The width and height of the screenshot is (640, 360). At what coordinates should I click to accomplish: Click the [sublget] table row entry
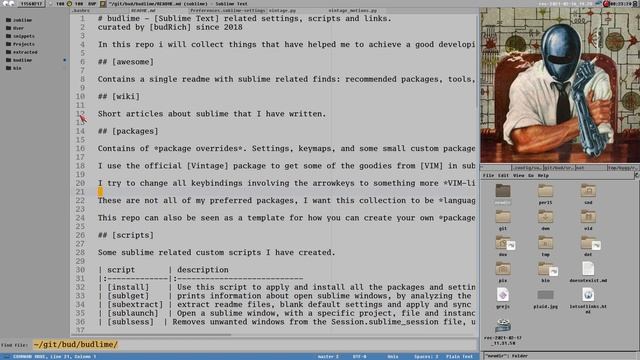point(128,296)
